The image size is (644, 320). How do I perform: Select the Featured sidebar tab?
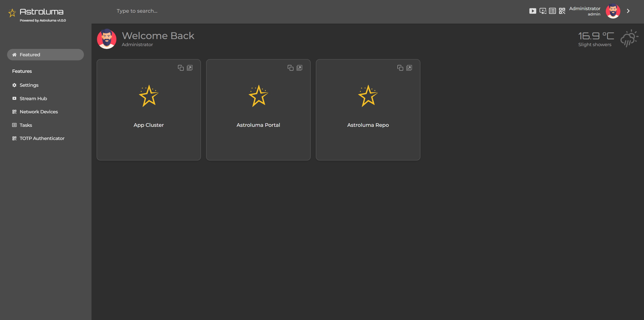tap(46, 55)
